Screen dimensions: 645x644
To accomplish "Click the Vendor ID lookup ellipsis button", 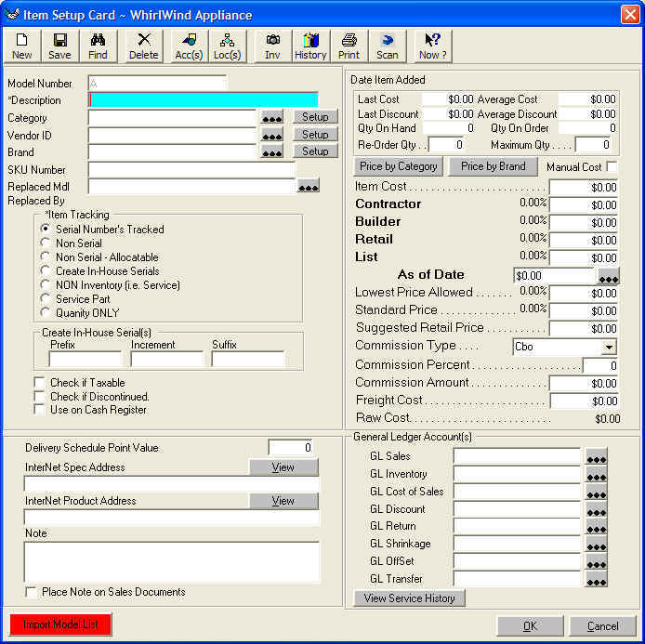I will click(x=272, y=135).
